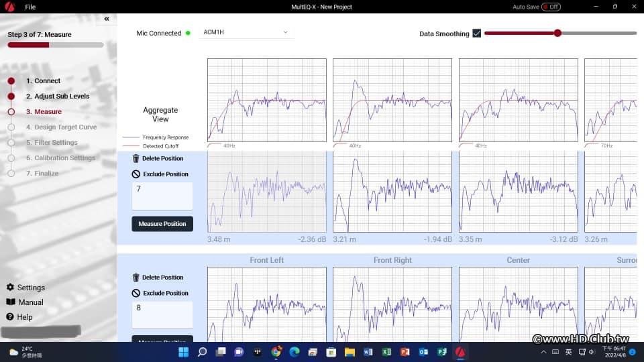Open File Explorer from taskbar
The image size is (644, 362).
pyautogui.click(x=350, y=352)
